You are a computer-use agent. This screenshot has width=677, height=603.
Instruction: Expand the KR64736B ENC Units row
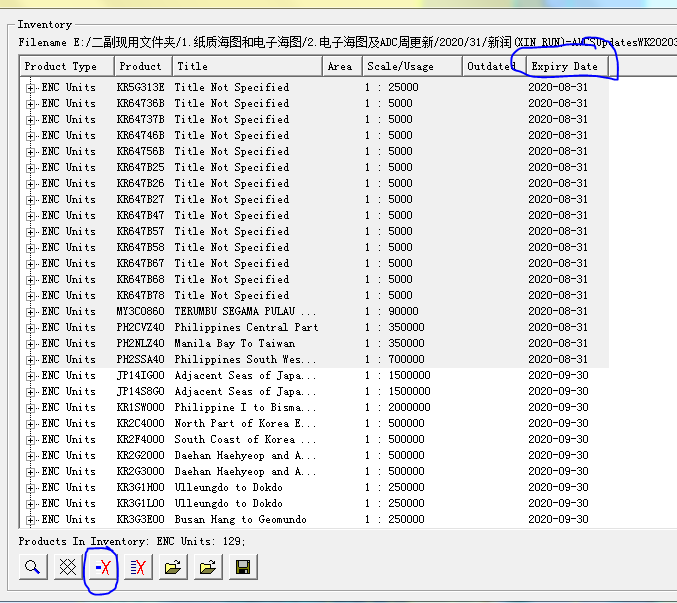(x=30, y=104)
